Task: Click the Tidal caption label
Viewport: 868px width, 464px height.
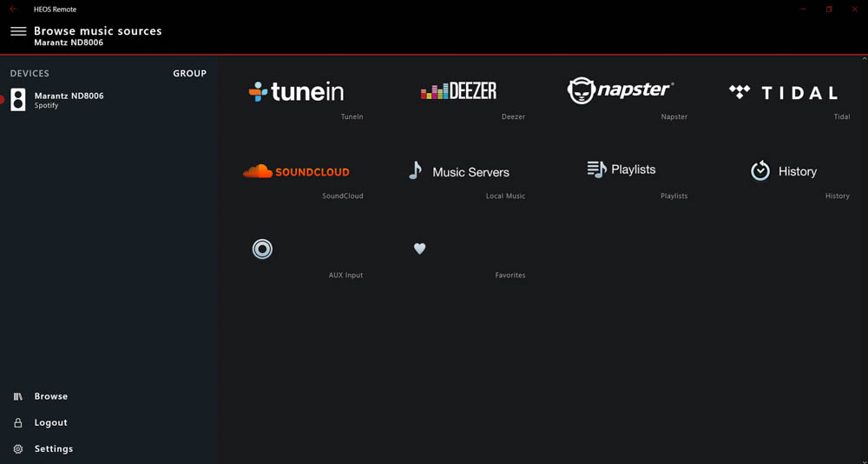Action: pyautogui.click(x=841, y=117)
